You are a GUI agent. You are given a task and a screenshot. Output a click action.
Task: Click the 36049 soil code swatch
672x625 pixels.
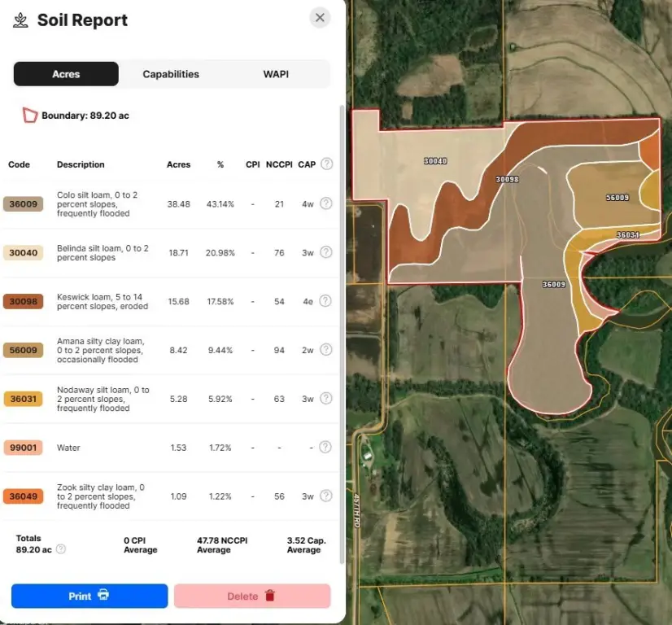[x=24, y=496]
